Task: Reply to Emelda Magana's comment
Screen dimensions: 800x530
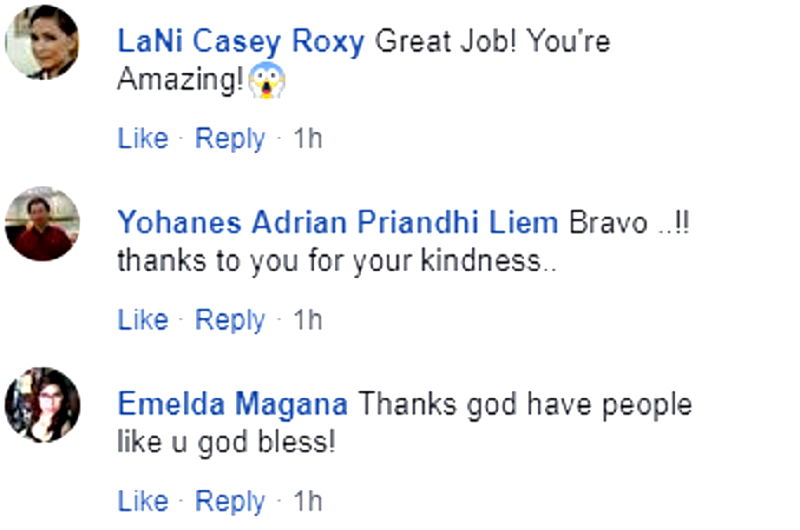Action: [230, 501]
